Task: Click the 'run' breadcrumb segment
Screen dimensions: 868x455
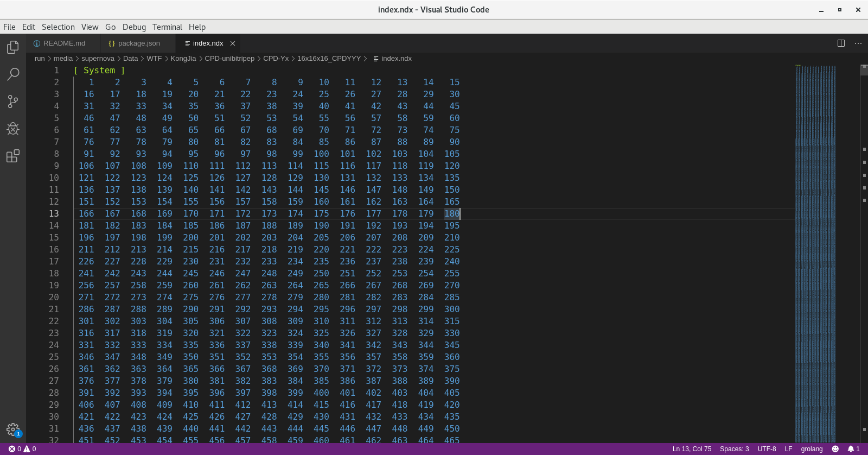Action: (x=40, y=59)
